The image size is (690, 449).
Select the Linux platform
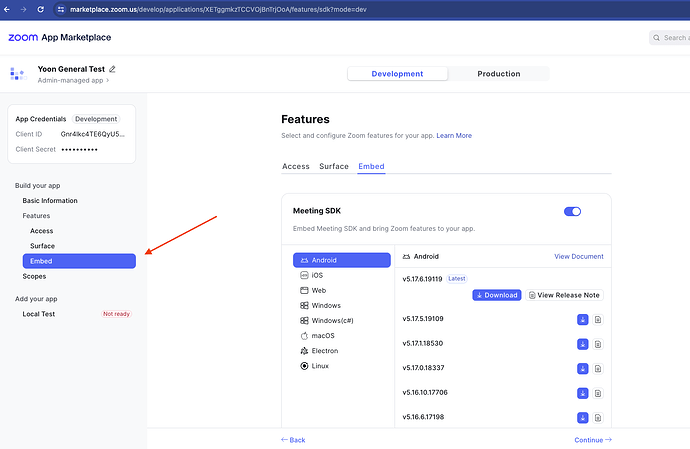(341, 366)
